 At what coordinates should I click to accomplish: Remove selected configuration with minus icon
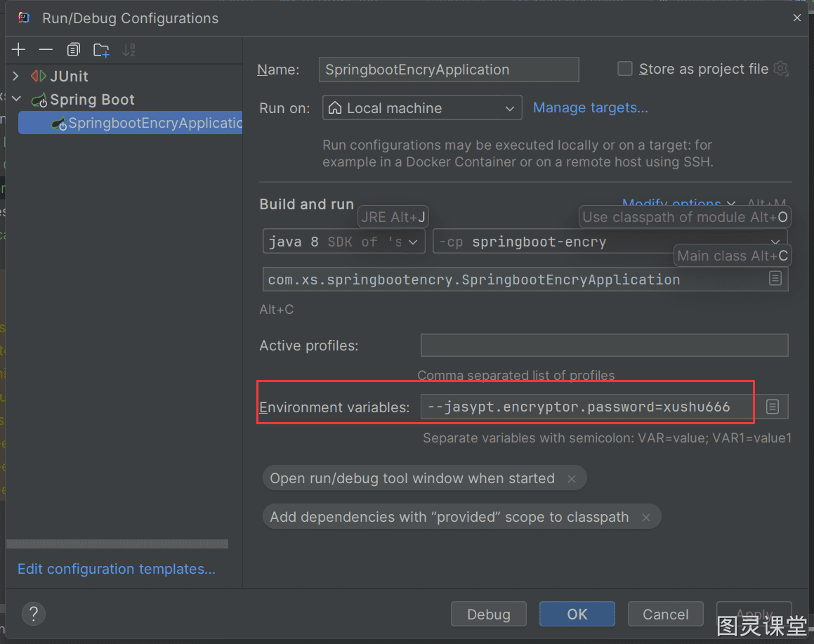point(46,50)
